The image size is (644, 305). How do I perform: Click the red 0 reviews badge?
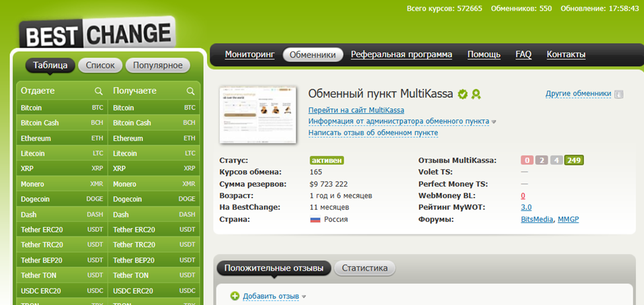[x=527, y=160]
